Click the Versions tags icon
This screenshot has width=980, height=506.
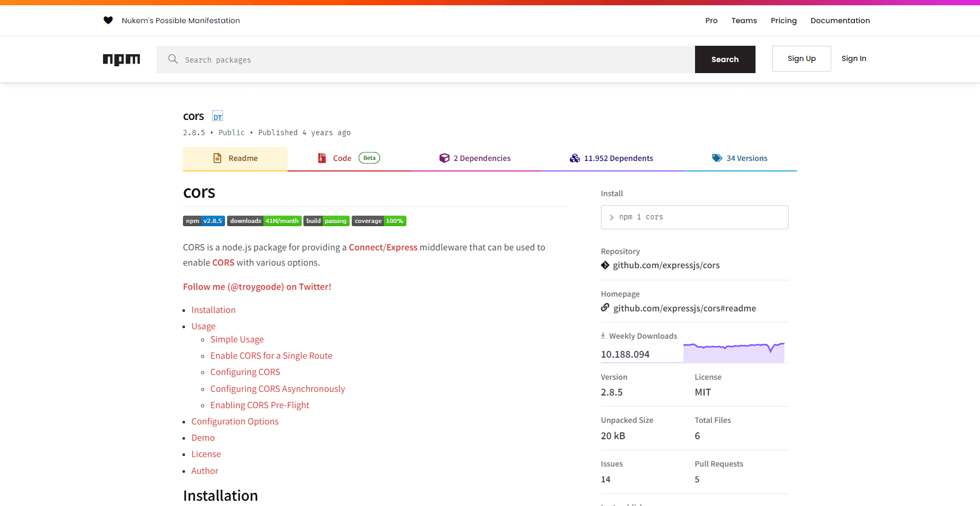(717, 158)
